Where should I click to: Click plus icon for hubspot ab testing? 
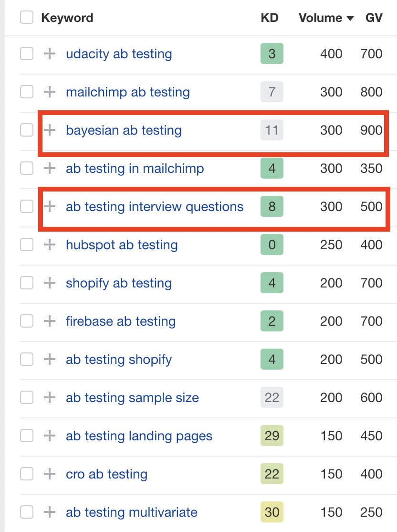[x=50, y=245]
